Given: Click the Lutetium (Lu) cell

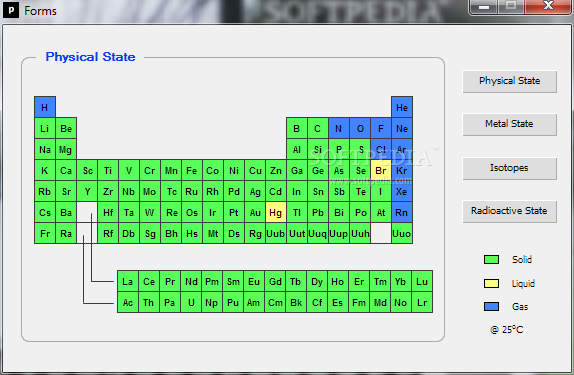Looking at the screenshot, I should click(x=422, y=281).
